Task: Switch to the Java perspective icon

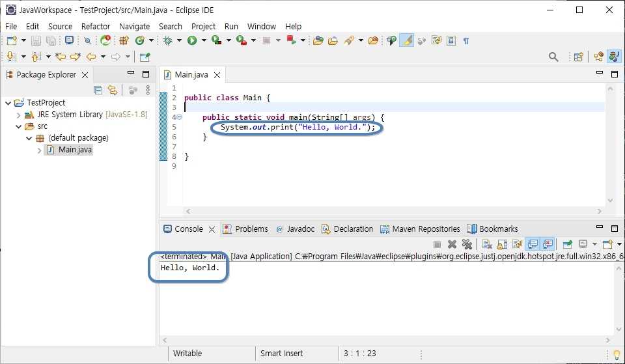Action: [614, 56]
